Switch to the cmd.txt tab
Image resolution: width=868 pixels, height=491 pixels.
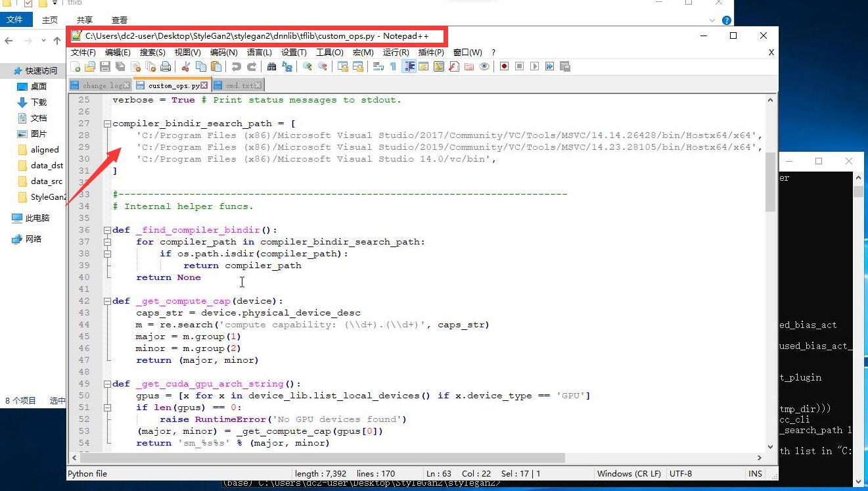240,85
